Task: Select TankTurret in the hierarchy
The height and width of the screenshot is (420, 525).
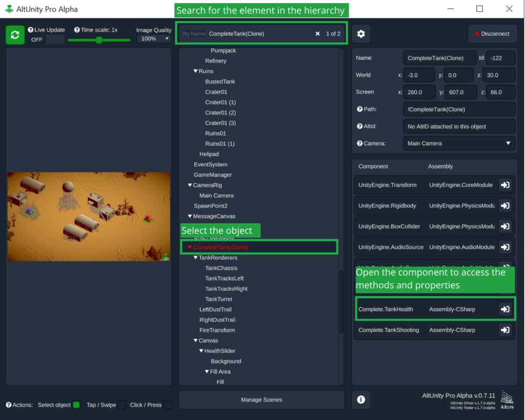Action: 218,299
